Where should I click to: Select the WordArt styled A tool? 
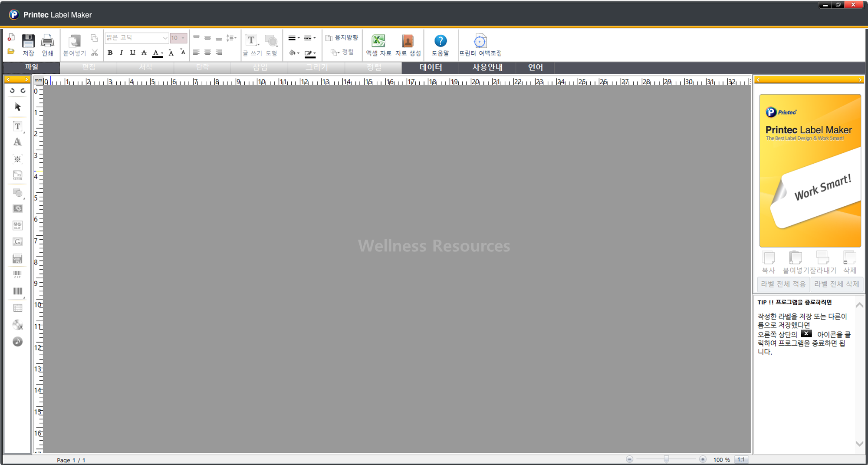17,142
